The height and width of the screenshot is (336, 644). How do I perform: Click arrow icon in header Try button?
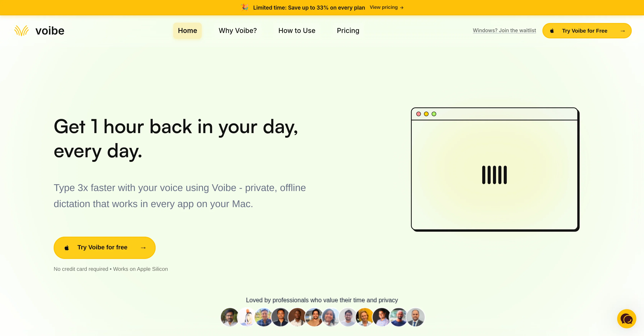click(623, 31)
